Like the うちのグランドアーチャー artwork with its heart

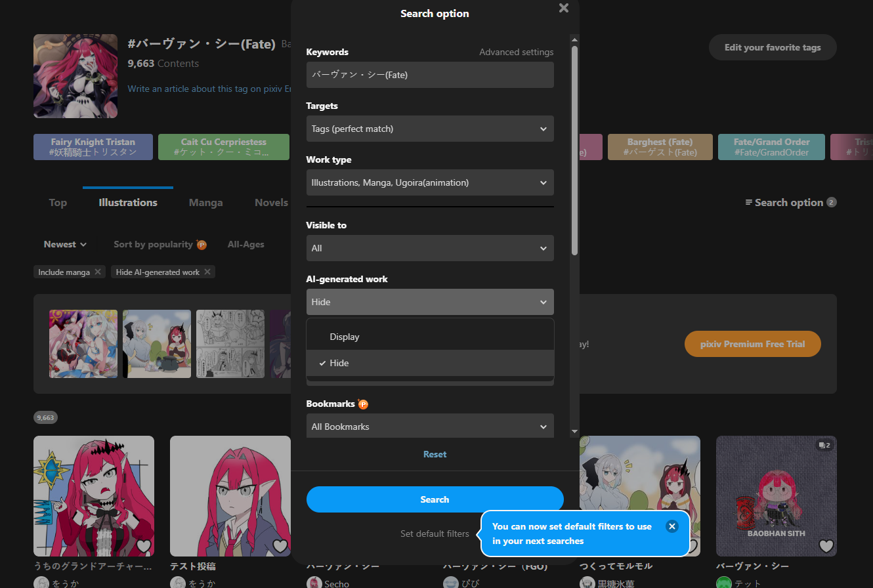pyautogui.click(x=144, y=546)
